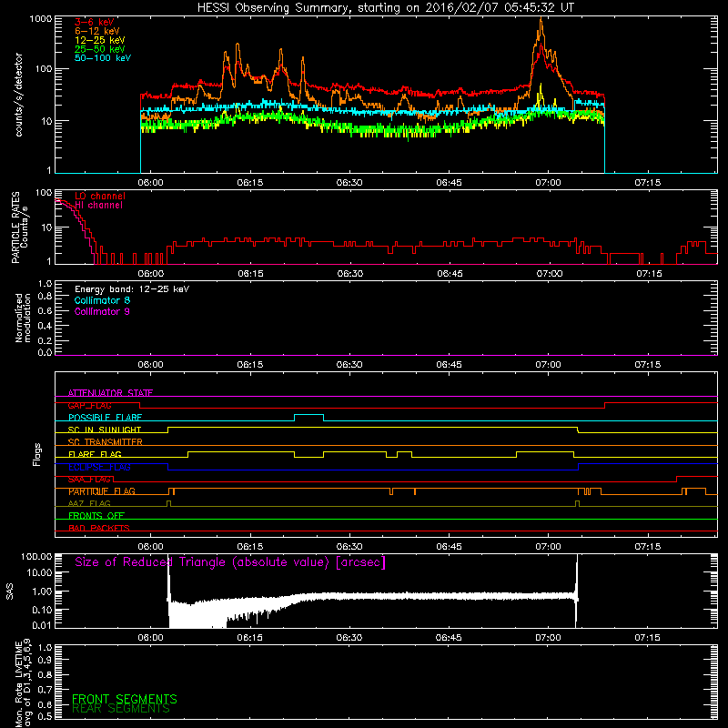Click the raised POSSIBLE_FLARE pulse segment
728x728 pixels.
coord(308,414)
